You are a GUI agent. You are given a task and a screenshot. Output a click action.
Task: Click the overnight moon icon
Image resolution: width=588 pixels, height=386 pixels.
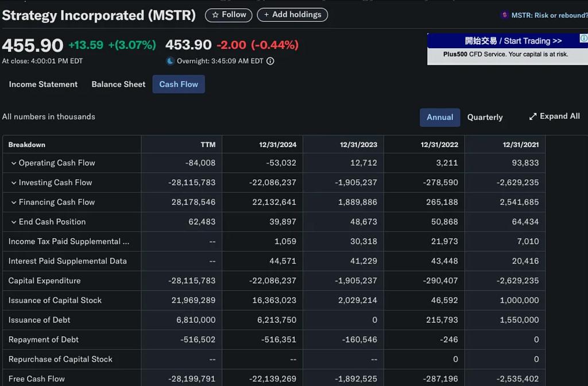[x=170, y=61]
